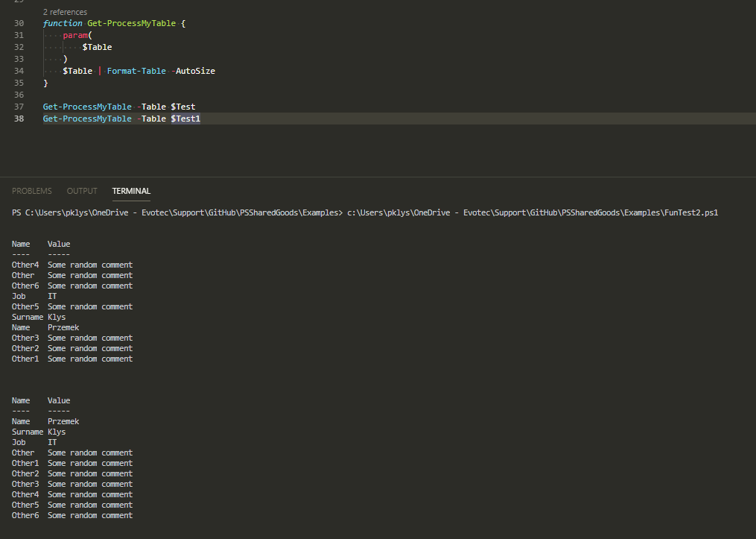Place cursor on the param keyword
The image size is (756, 539).
(75, 35)
